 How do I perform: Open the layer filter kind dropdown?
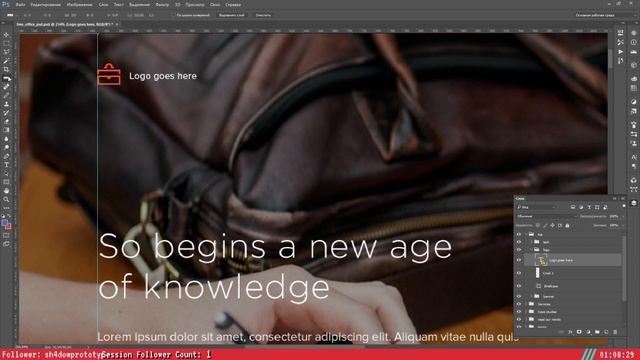(x=536, y=207)
